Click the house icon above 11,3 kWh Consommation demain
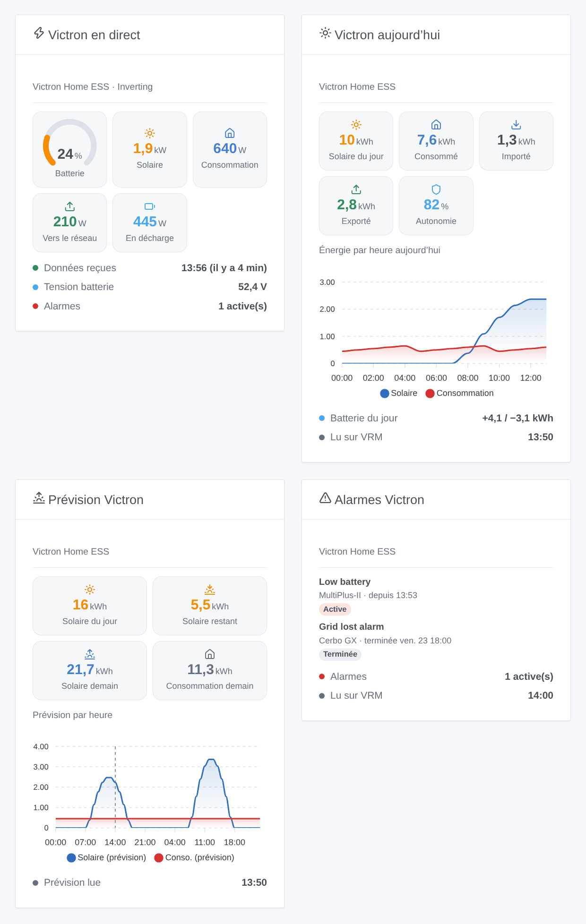The width and height of the screenshot is (586, 924). pyautogui.click(x=210, y=654)
